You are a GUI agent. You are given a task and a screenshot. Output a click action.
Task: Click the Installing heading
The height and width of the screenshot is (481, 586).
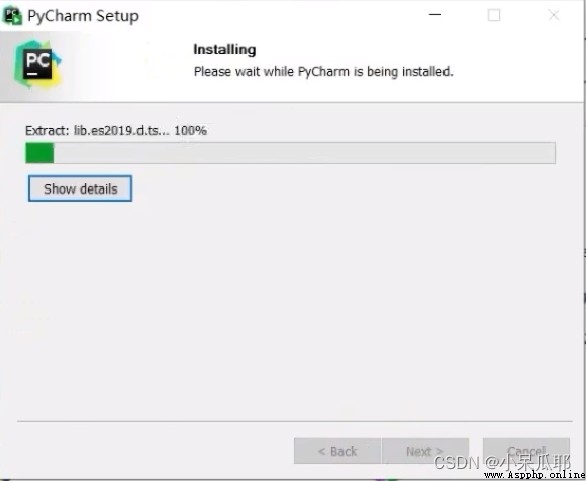[x=225, y=49]
